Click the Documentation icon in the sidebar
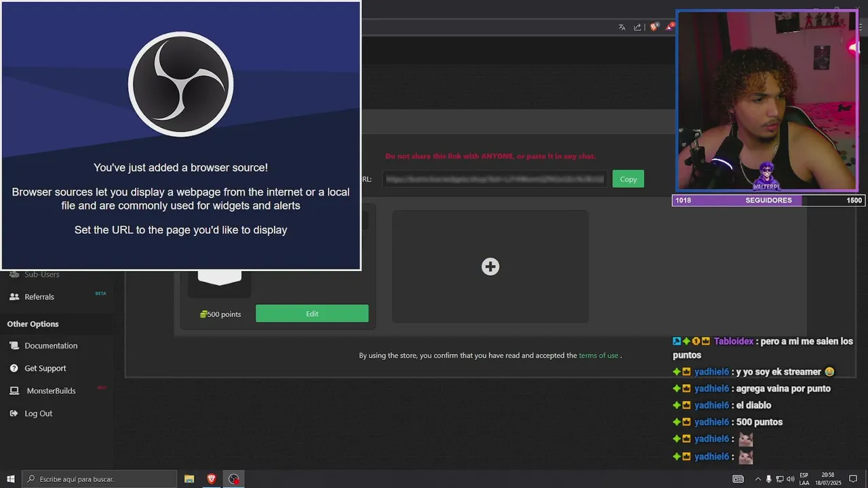The image size is (868, 488). (x=14, y=346)
